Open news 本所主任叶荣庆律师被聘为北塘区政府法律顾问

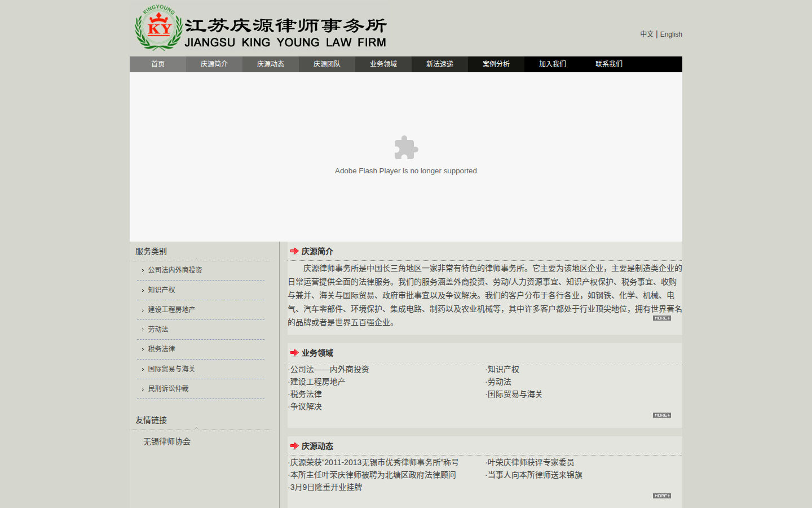373,475
